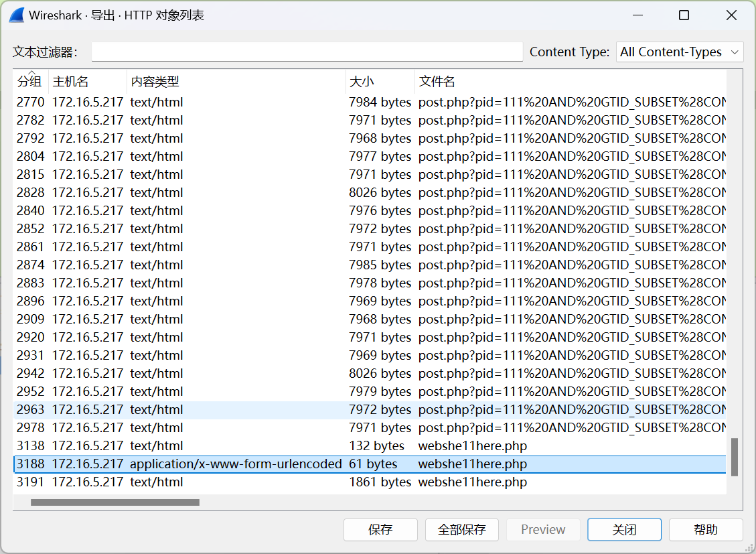756x554 pixels.
Task: Select packet 2852 row
Action: (x=370, y=228)
